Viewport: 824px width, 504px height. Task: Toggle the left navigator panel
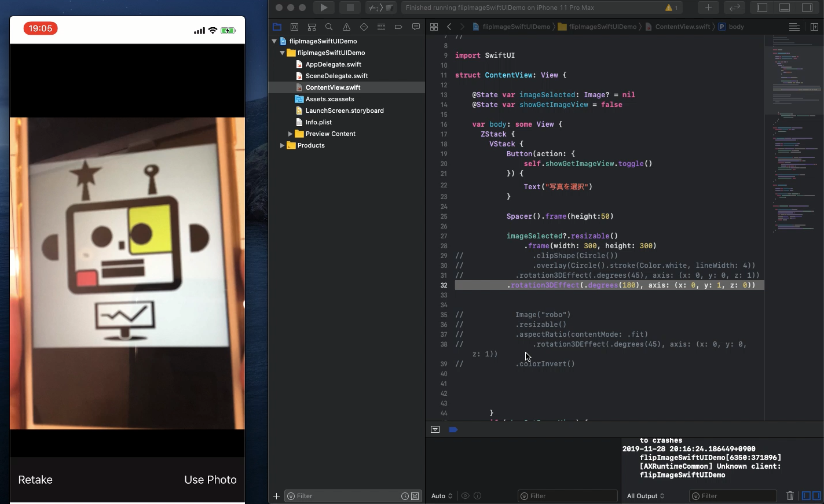click(762, 8)
